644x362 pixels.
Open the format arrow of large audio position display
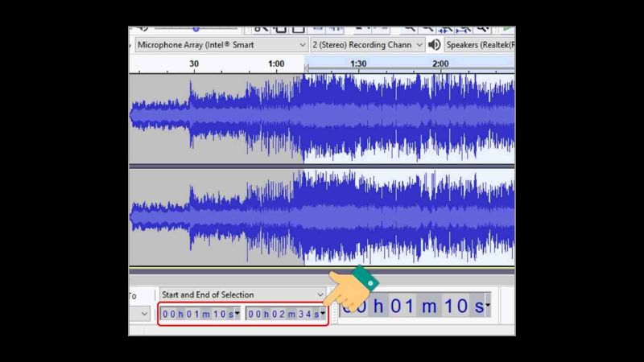pos(488,305)
